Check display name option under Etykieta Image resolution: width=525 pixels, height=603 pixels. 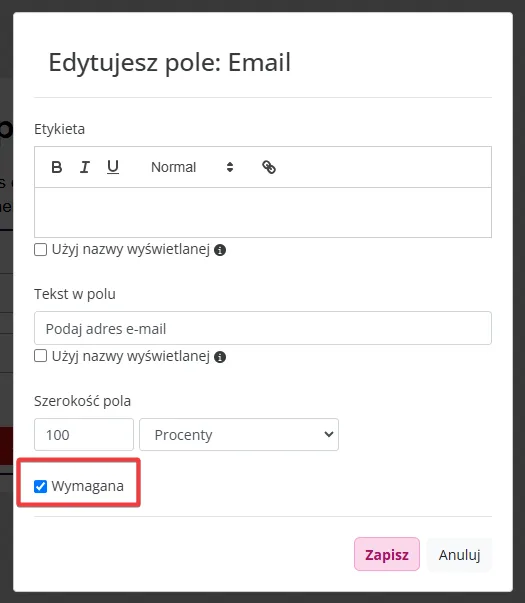click(40, 250)
